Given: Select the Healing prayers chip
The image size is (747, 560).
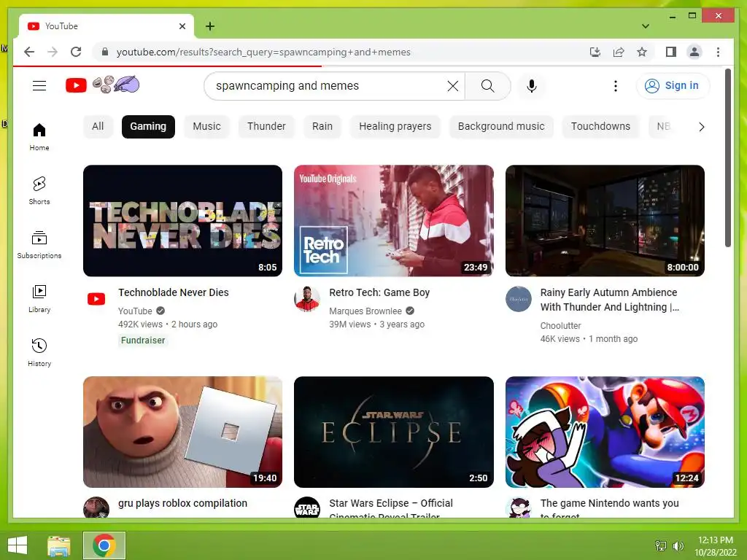Looking at the screenshot, I should click(395, 126).
